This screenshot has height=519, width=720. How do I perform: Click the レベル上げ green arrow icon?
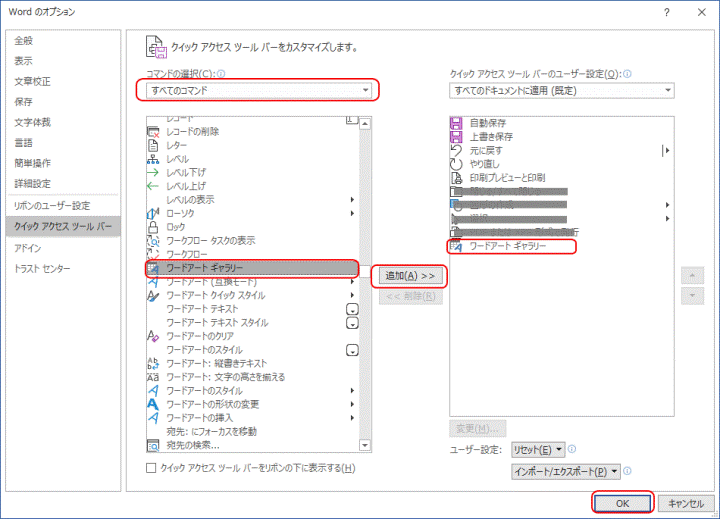click(x=153, y=186)
